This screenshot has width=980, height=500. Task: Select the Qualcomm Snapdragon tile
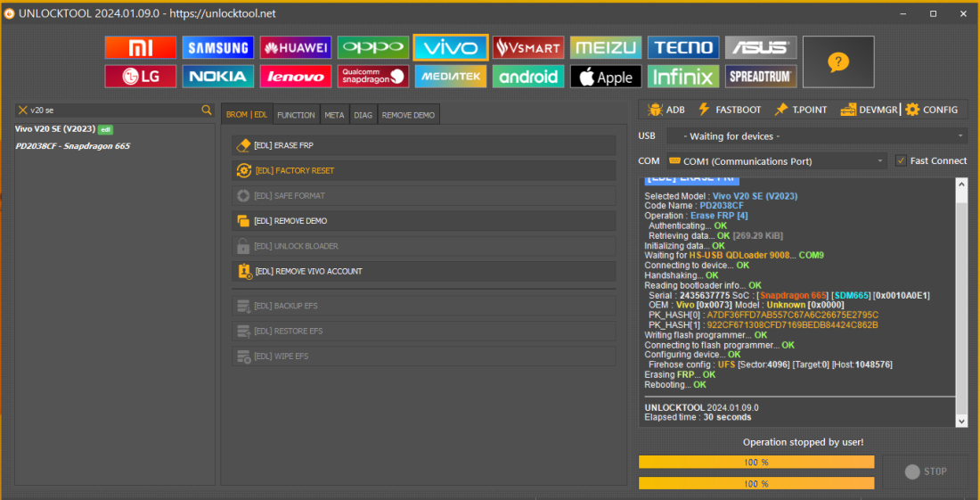pyautogui.click(x=373, y=77)
